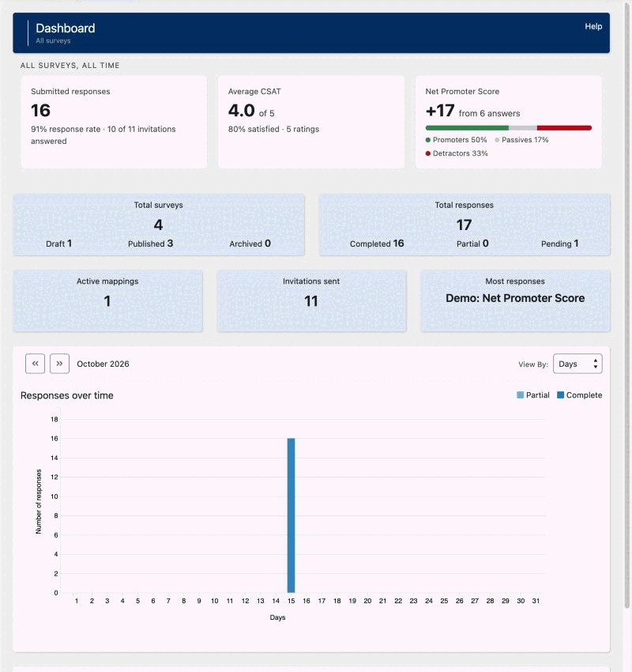Viewport: 632px width, 672px height.
Task: Click the blue bar for day 15
Action: coord(292,515)
